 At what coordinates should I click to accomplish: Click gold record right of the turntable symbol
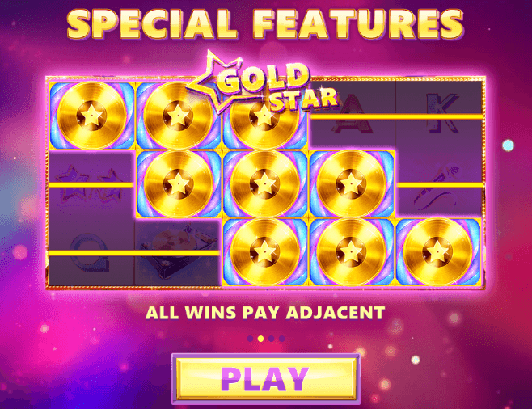pos(265,252)
